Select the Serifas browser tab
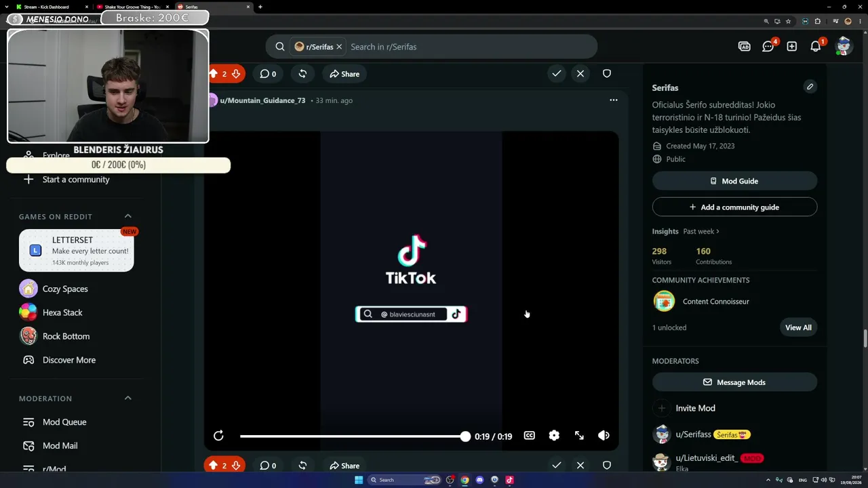Image resolution: width=868 pixels, height=488 pixels. [213, 7]
